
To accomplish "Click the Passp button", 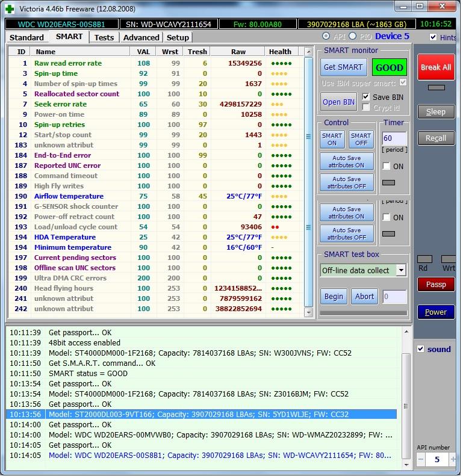I will (x=436, y=284).
